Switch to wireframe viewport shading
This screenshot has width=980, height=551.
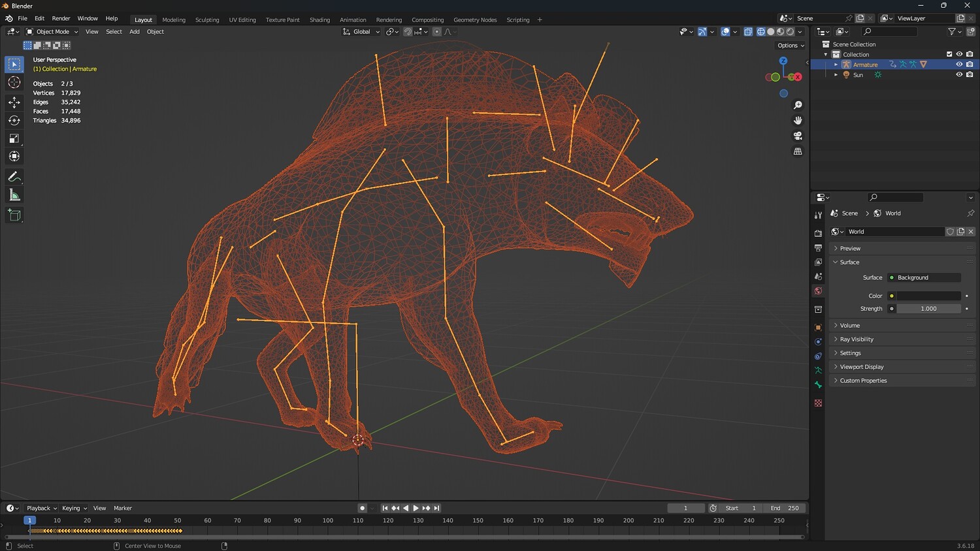[761, 31]
